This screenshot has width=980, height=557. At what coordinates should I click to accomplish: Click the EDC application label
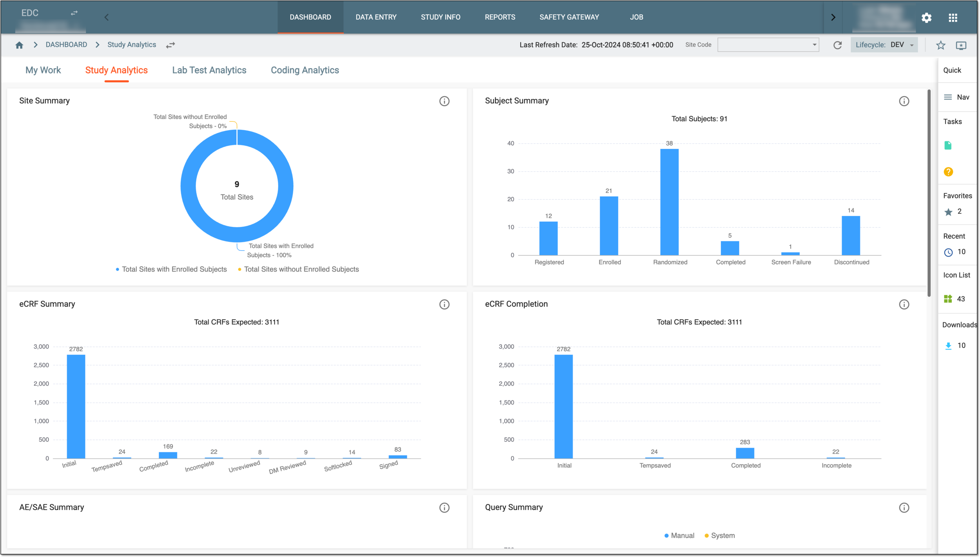(30, 13)
